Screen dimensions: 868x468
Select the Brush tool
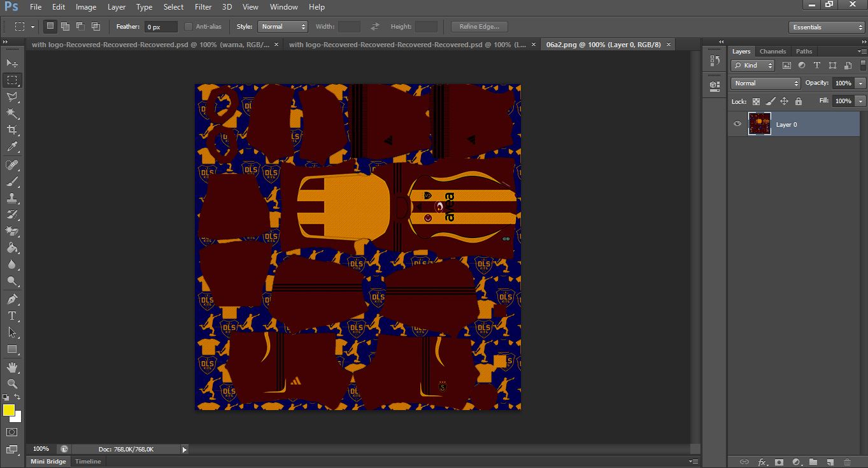tap(12, 181)
